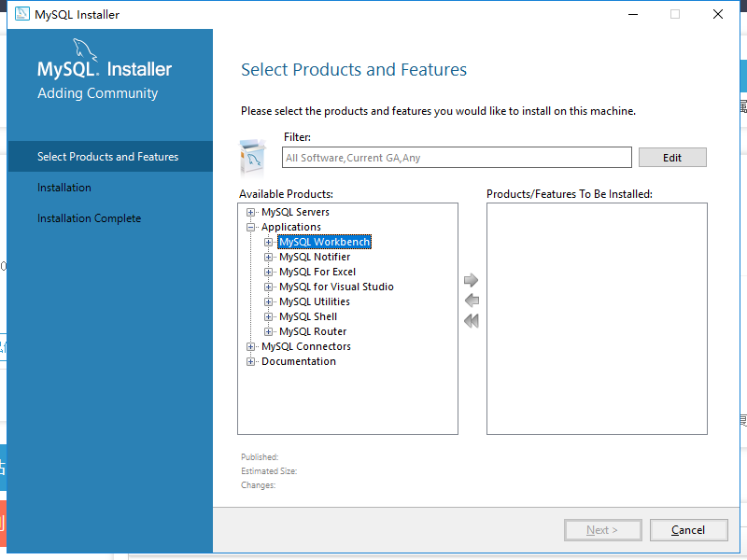Select Documentation category
The width and height of the screenshot is (747, 560).
point(299,361)
